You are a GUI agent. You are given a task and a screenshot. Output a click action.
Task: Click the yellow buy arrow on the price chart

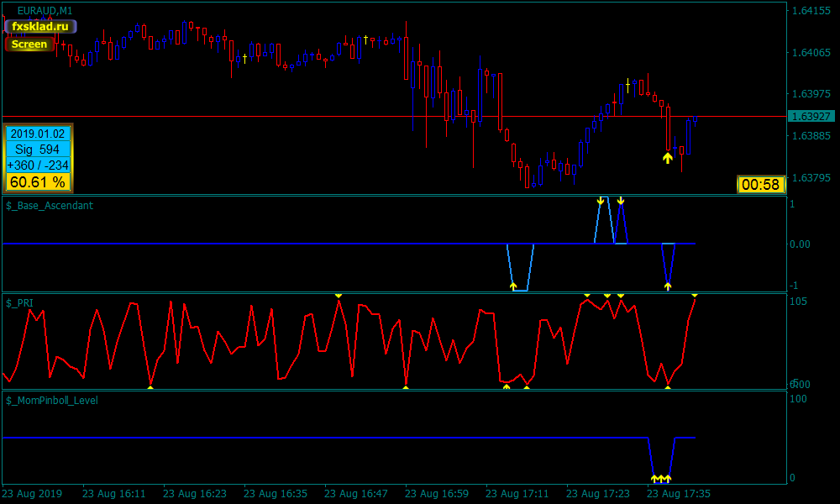[667, 157]
